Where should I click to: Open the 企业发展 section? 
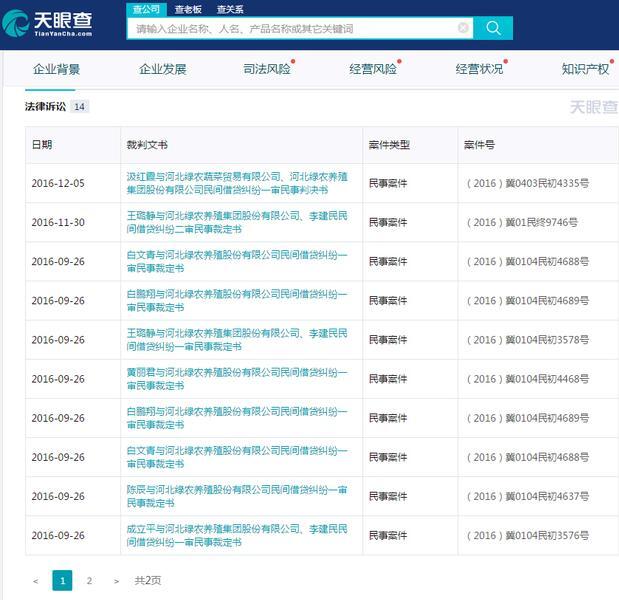(163, 70)
